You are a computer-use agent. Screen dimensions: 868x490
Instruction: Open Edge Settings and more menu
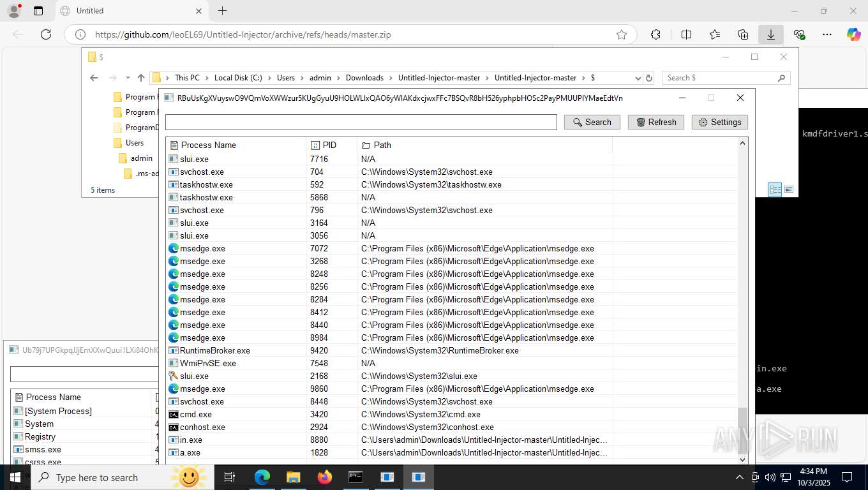point(827,34)
